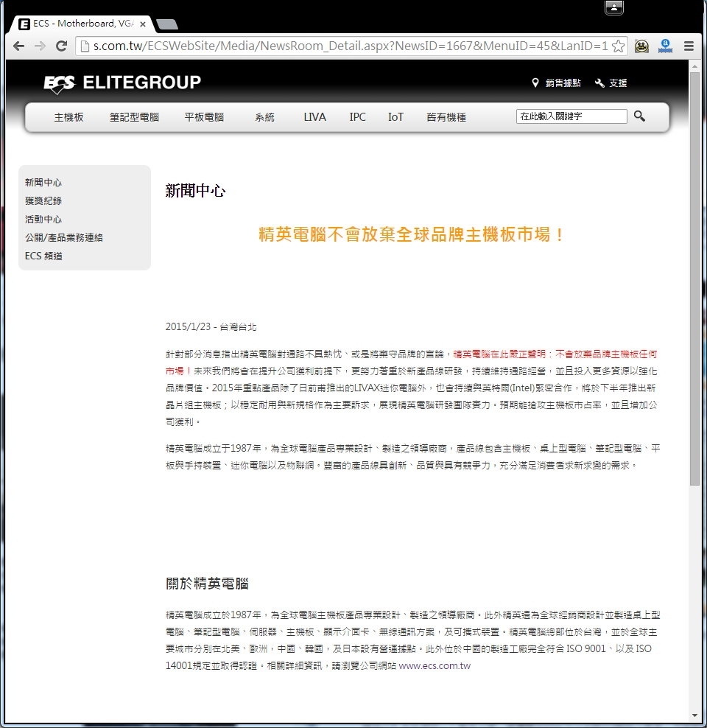707x728 pixels.
Task: Open 新聞中心 in the left sidebar
Action: [43, 183]
